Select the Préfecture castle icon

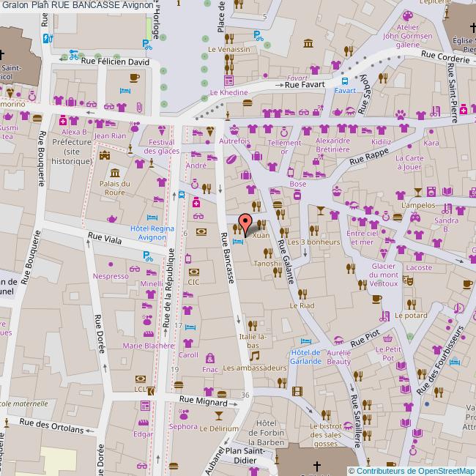105,155
